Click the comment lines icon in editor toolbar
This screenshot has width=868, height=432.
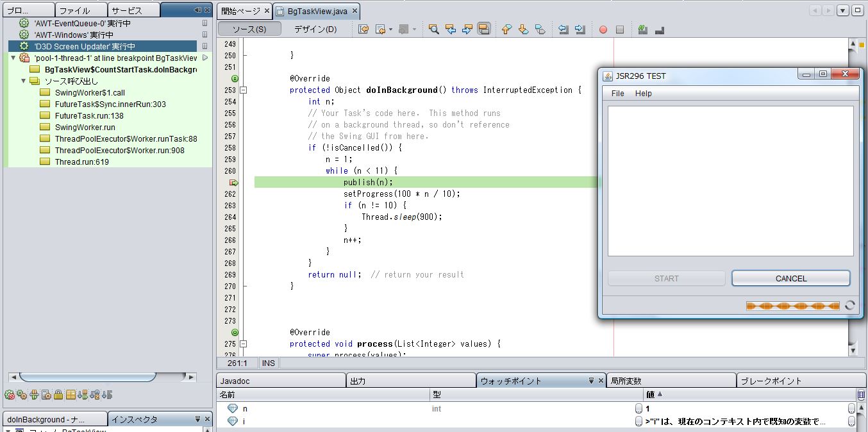coord(643,29)
